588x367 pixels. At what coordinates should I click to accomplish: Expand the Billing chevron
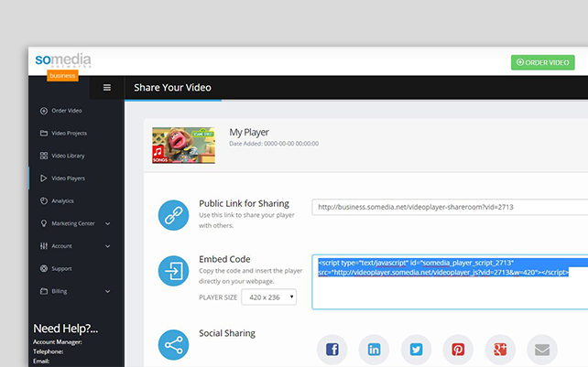pos(108,291)
